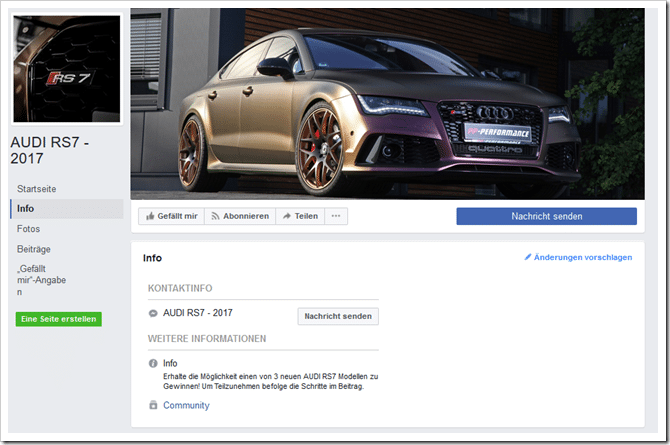Click the thumbs-up icon on Gefällt mir
The image size is (670, 445).
[x=150, y=216]
